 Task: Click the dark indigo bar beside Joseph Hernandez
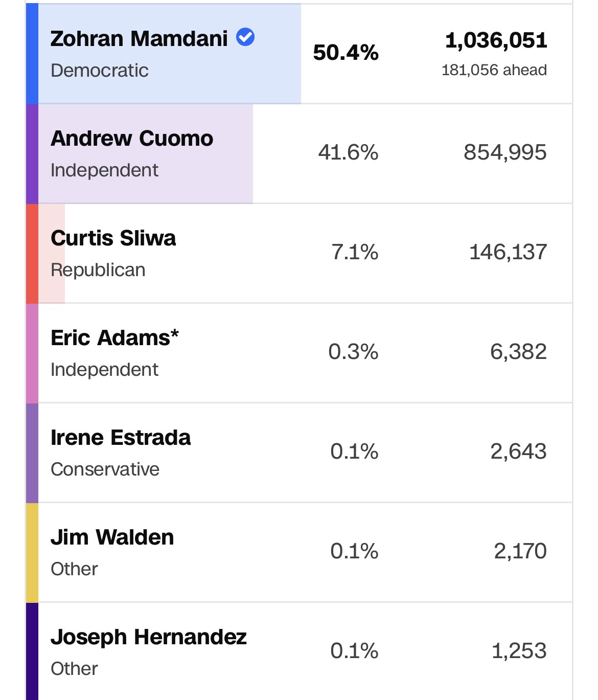click(x=32, y=651)
